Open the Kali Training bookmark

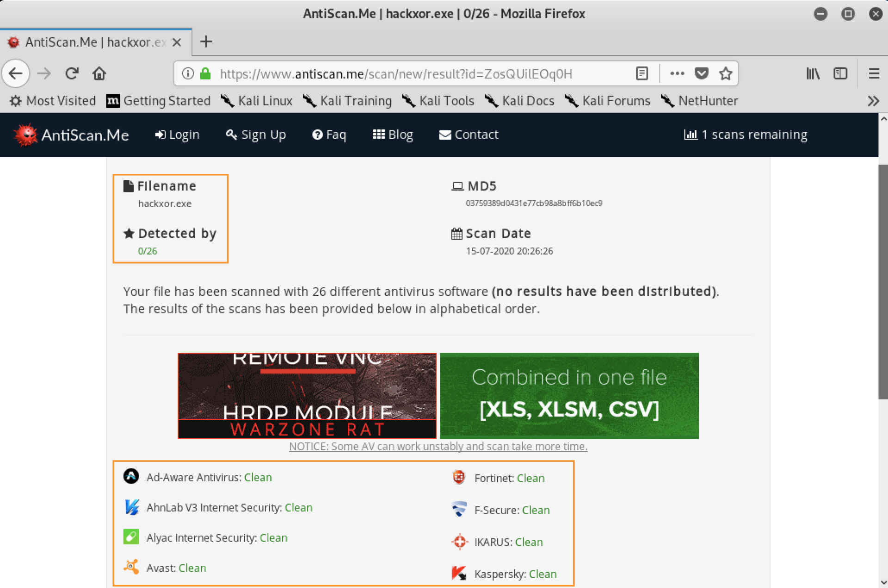347,101
